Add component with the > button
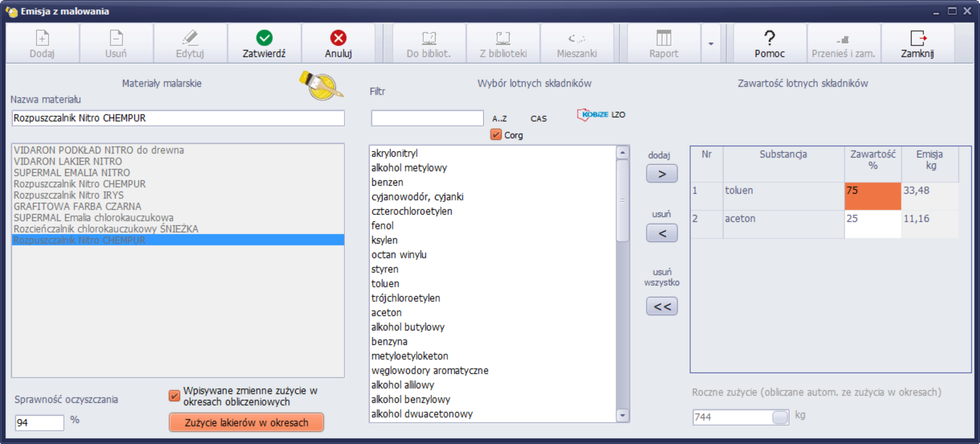This screenshot has width=980, height=444. point(662,174)
